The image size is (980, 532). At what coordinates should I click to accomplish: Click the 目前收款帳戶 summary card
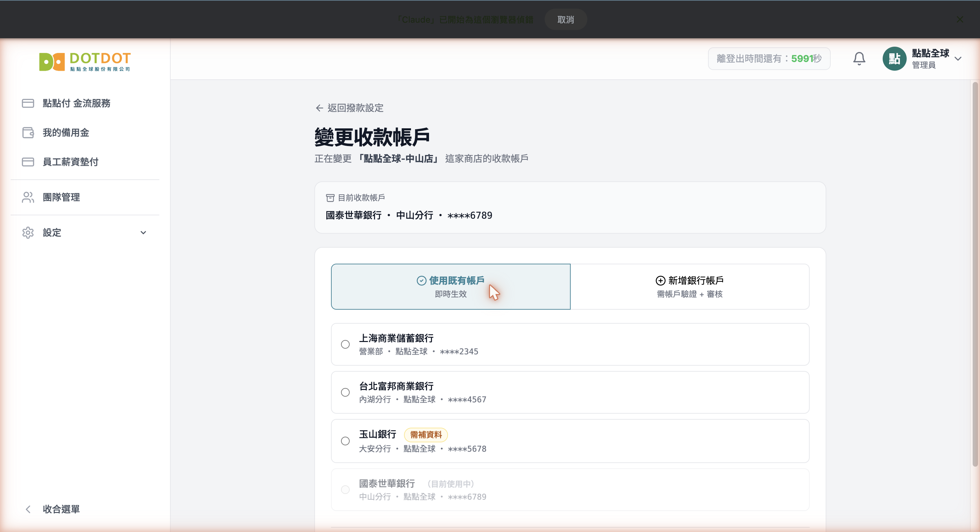[x=570, y=207]
